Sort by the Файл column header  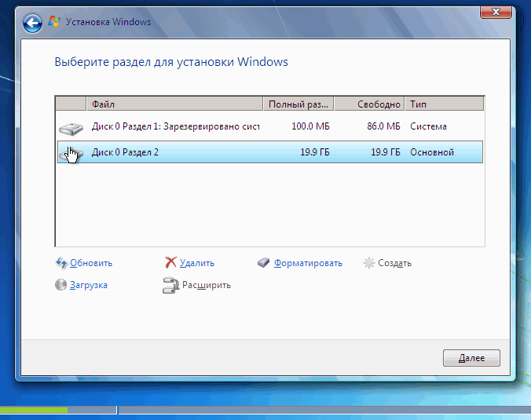pos(174,104)
